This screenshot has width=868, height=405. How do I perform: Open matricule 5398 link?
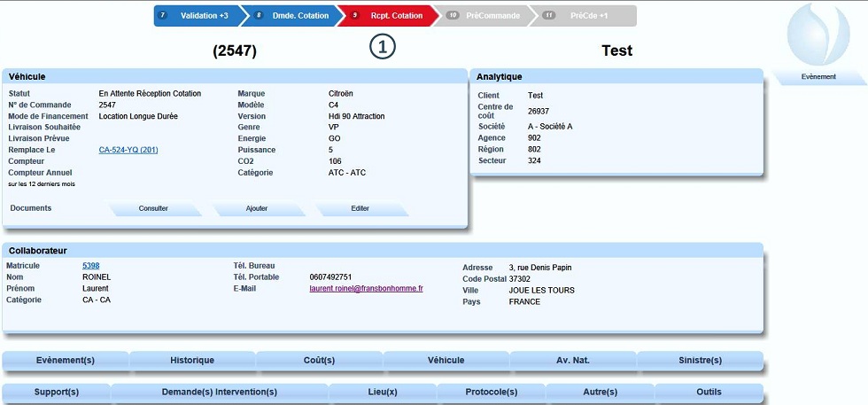[91, 266]
